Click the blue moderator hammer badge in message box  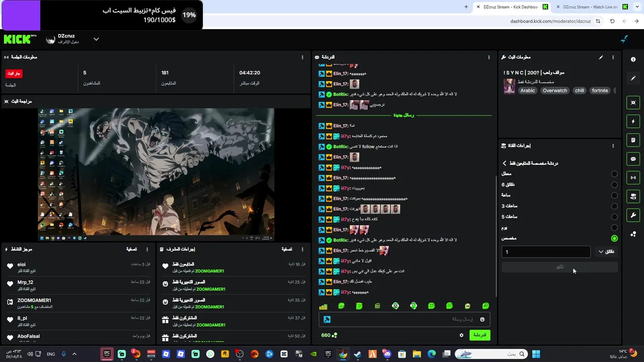point(327,319)
